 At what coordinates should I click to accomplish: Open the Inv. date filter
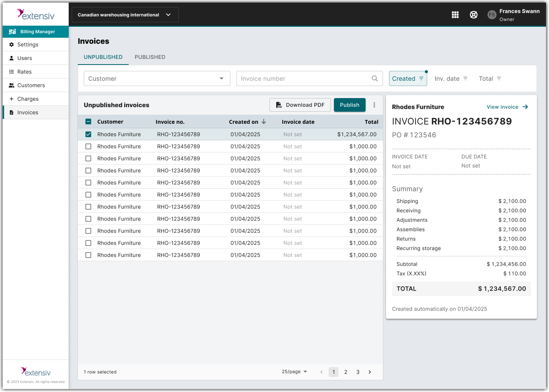[x=451, y=78]
